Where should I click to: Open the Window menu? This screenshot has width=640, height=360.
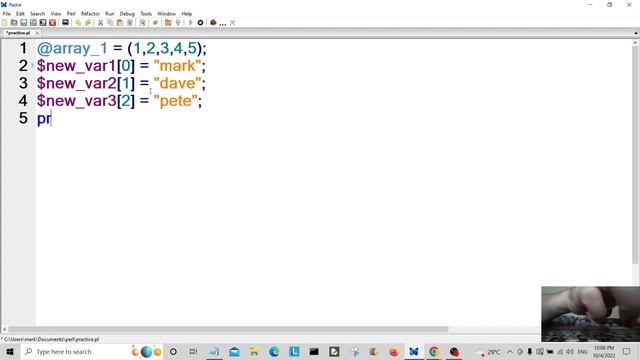pyautogui.click(x=167, y=13)
